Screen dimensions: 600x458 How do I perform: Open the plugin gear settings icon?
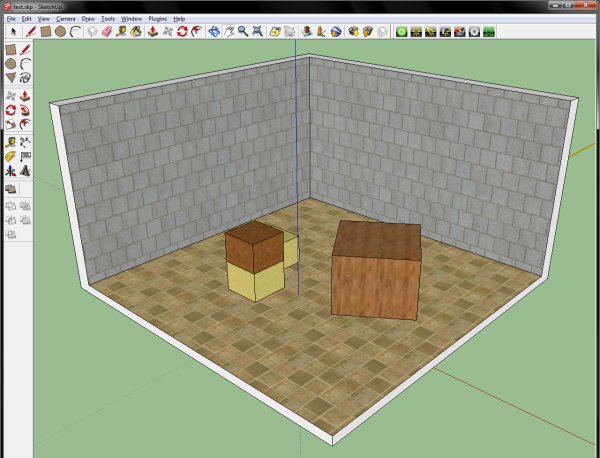click(x=474, y=32)
